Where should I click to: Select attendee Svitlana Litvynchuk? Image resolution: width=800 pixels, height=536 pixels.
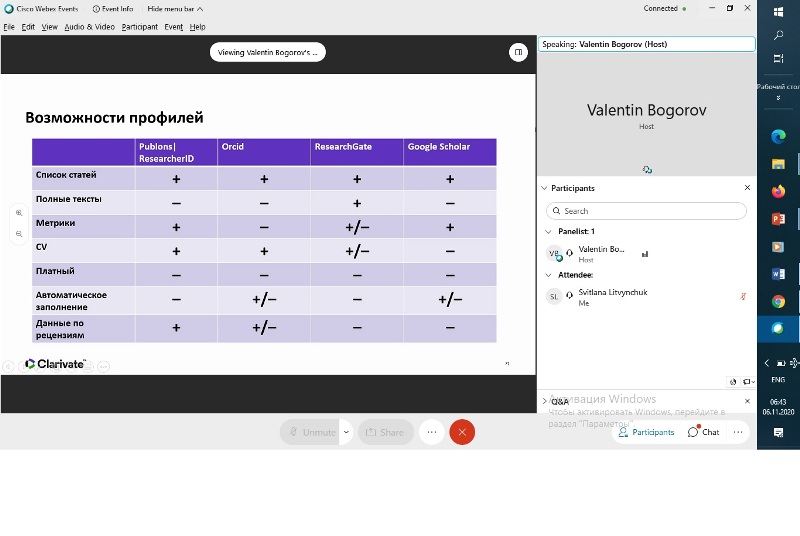point(646,297)
